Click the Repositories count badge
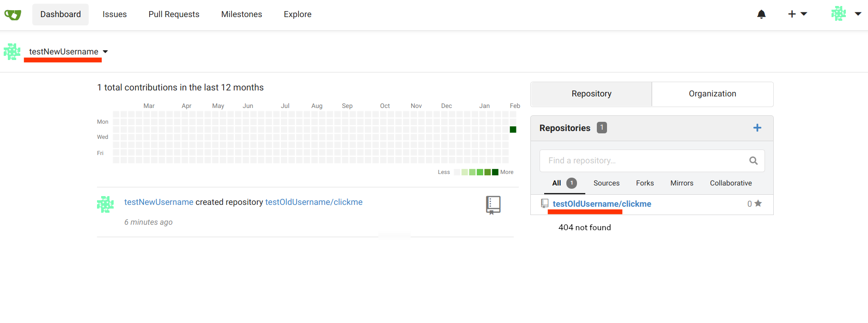Viewport: 868px width, 323px height. pyautogui.click(x=602, y=127)
